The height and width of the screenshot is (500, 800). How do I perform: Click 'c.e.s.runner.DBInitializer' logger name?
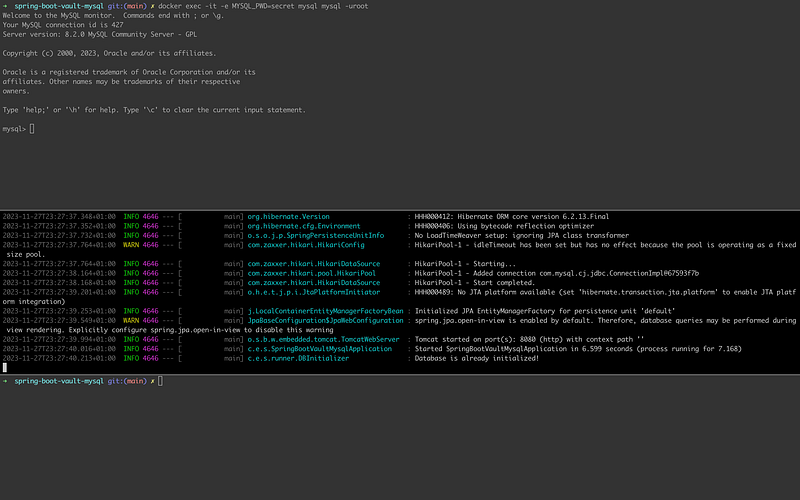tap(298, 358)
